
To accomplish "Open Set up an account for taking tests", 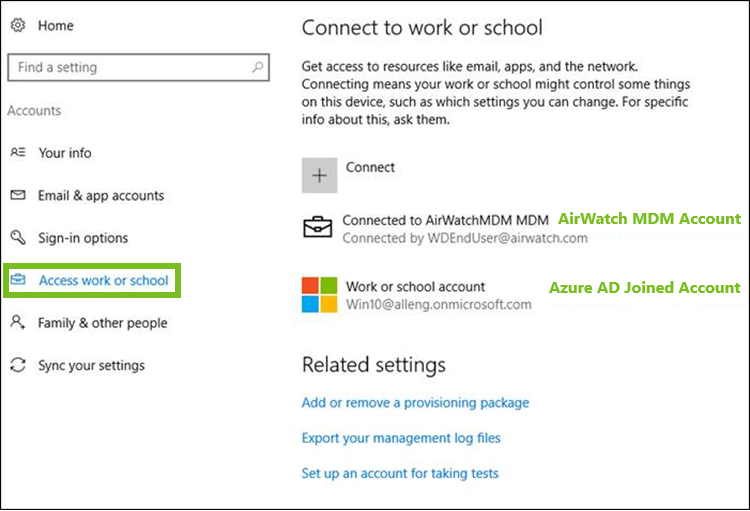I will [x=400, y=474].
